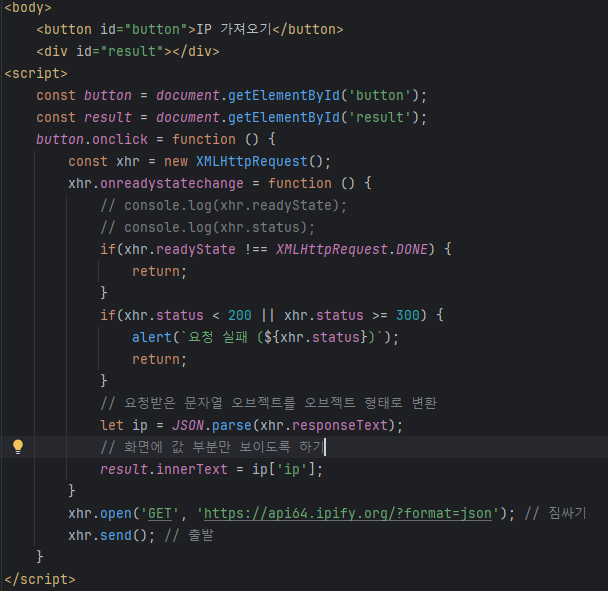Screen dimensions: 608x591
Task: Click xhr.open method name
Action: click(116, 513)
